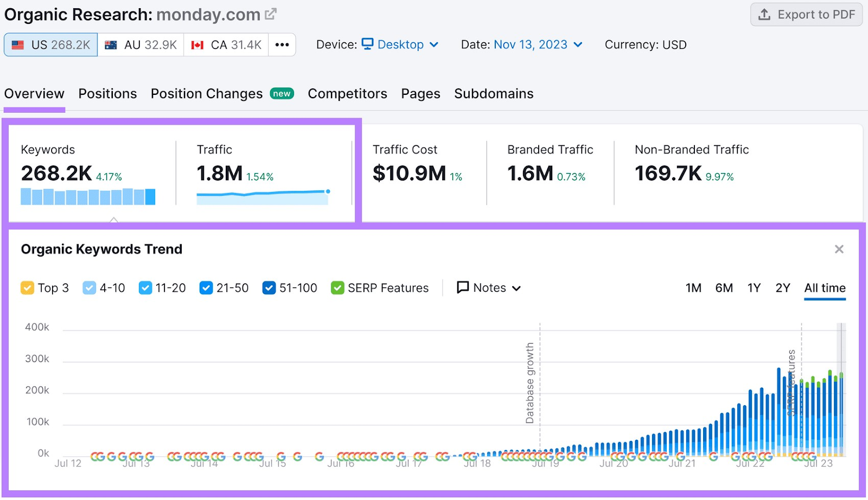This screenshot has width=868, height=500.
Task: Click Keywords 4.17% change value
Action: [109, 177]
